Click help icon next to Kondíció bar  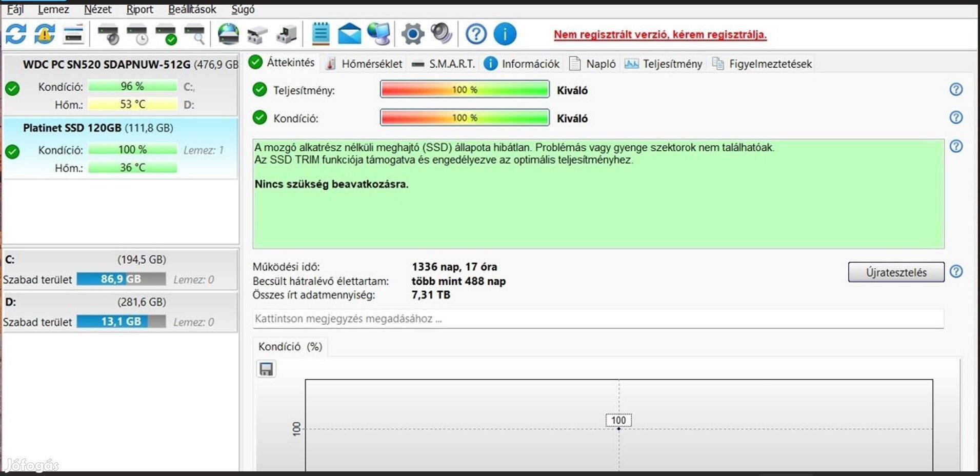click(x=956, y=117)
